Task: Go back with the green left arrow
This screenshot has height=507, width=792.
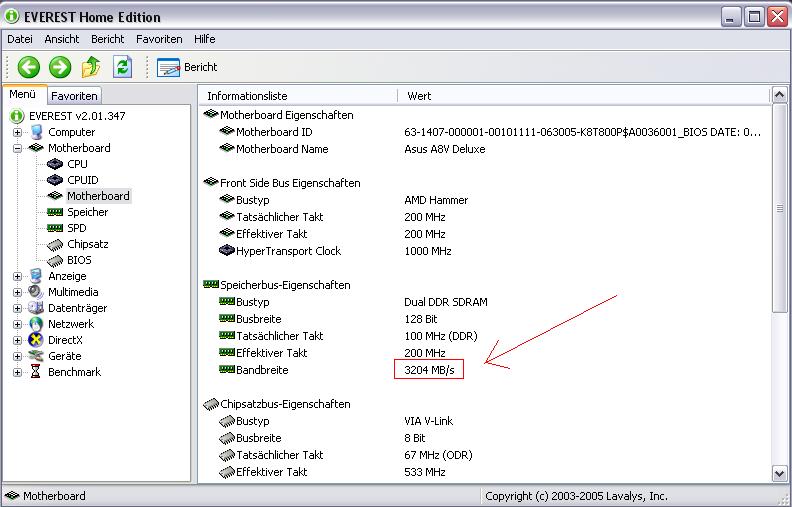Action: coord(29,67)
